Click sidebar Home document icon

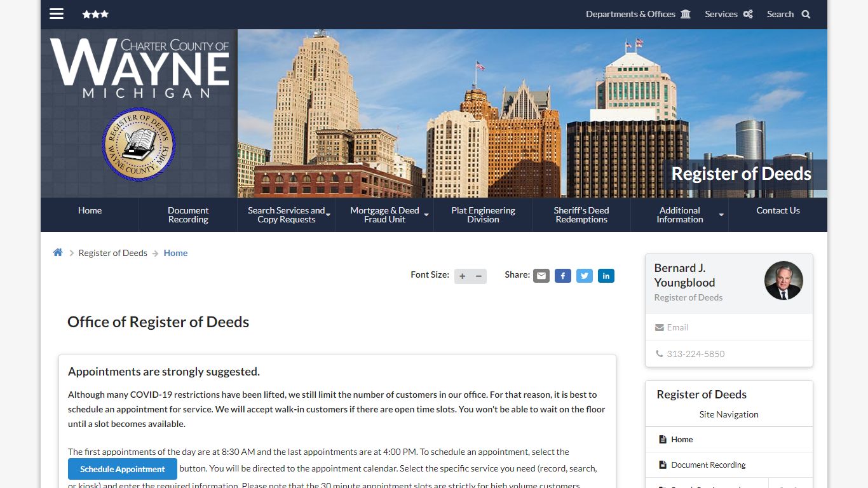(663, 439)
